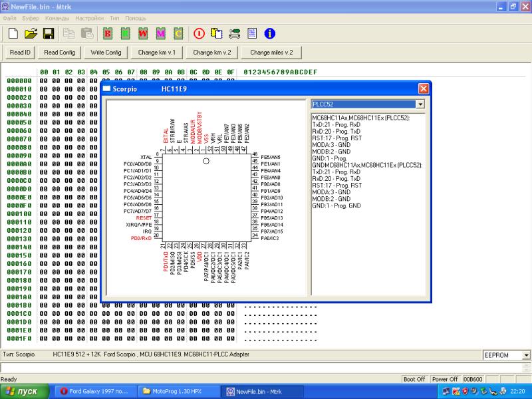Click the red power circle icon
The width and height of the screenshot is (532, 399).
[x=199, y=33]
